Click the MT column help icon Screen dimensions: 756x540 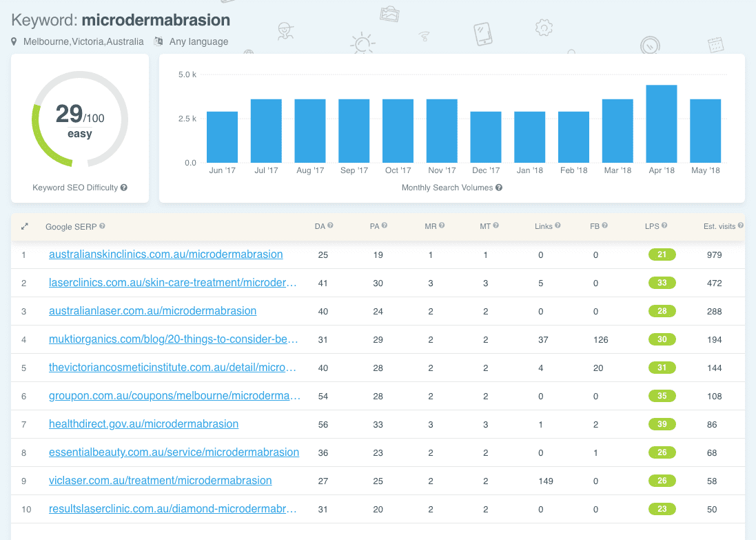[496, 226]
